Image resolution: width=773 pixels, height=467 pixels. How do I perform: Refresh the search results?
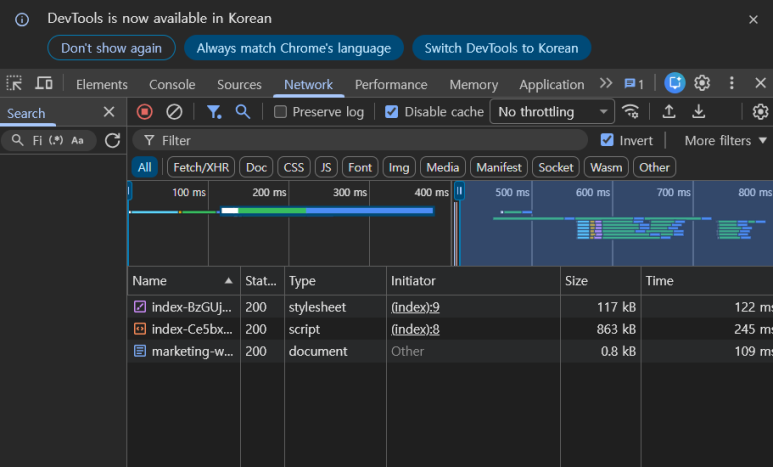click(x=113, y=141)
